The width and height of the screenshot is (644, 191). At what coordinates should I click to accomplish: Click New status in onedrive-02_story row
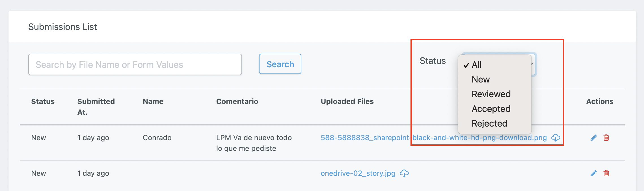[38, 173]
